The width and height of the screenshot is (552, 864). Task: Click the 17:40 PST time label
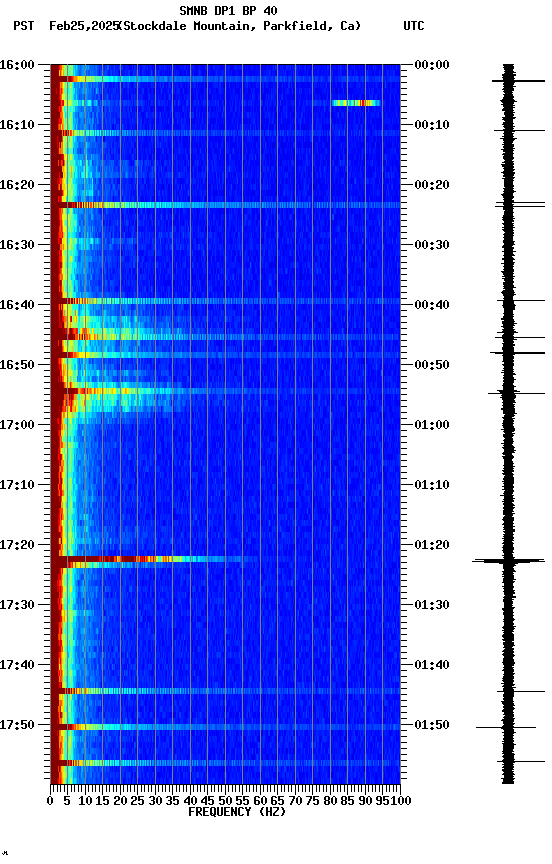17,666
